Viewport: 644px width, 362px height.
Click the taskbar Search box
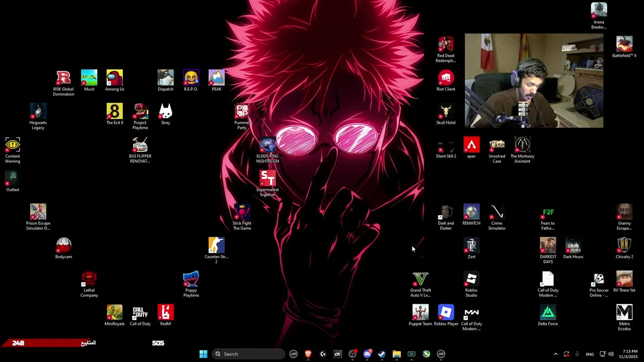click(248, 354)
